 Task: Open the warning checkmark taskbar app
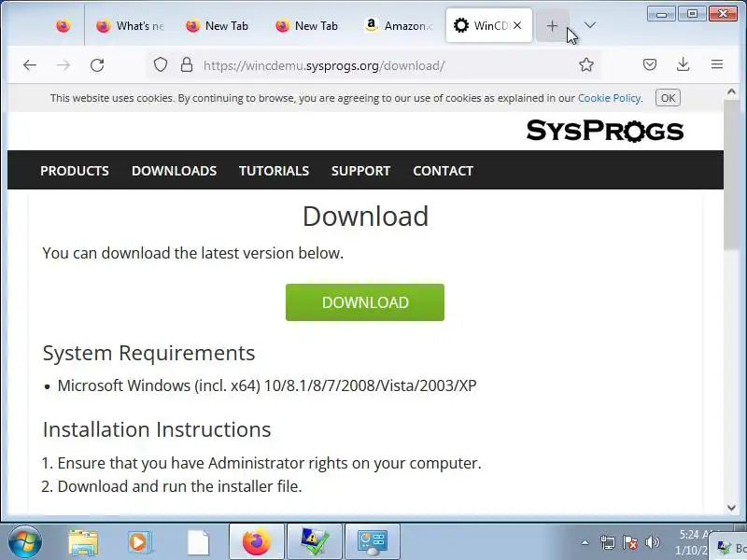pyautogui.click(x=315, y=542)
